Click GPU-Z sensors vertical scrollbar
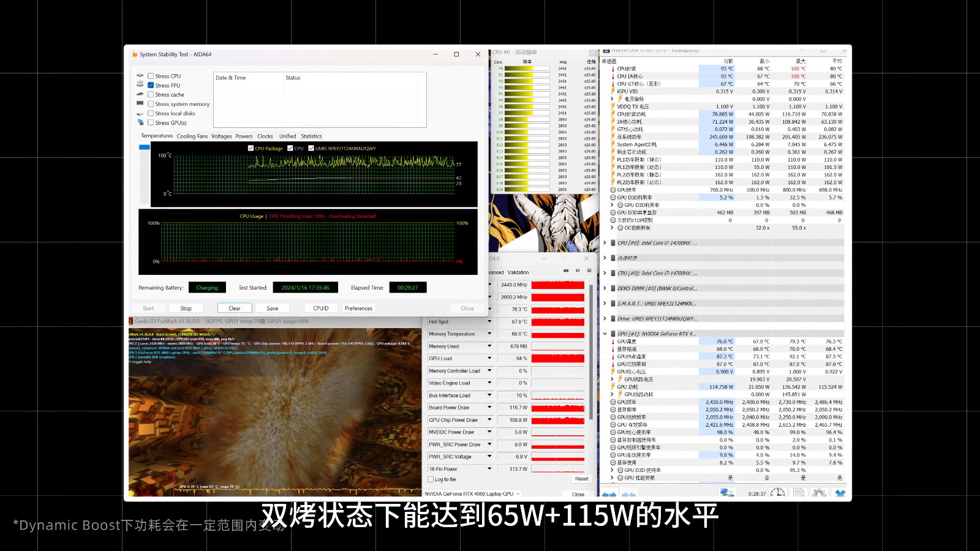Image resolution: width=980 pixels, height=551 pixels. (x=591, y=352)
